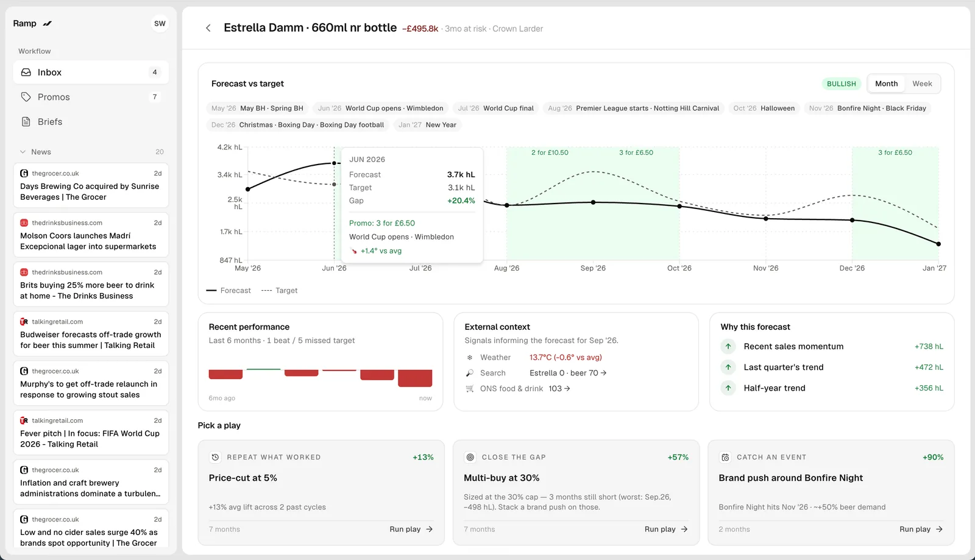Click the green beat-target performance bar
The height and width of the screenshot is (560, 975).
pyautogui.click(x=263, y=369)
